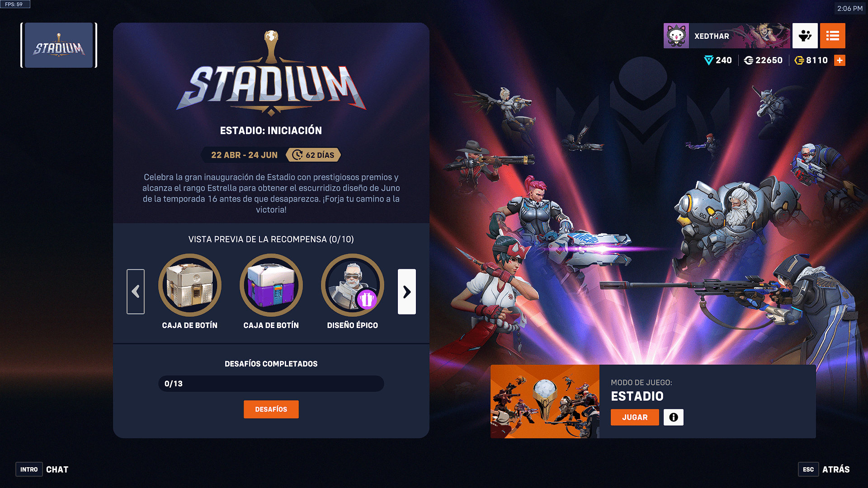Click the XEDTHAR player avatar icon
The height and width of the screenshot is (488, 868).
[x=676, y=36]
